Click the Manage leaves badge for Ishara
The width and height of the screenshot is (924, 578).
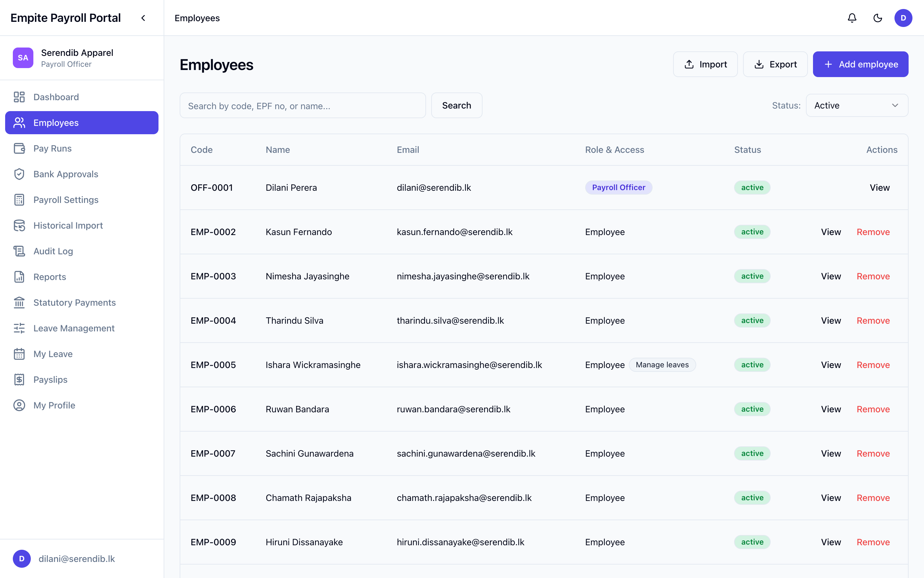662,365
